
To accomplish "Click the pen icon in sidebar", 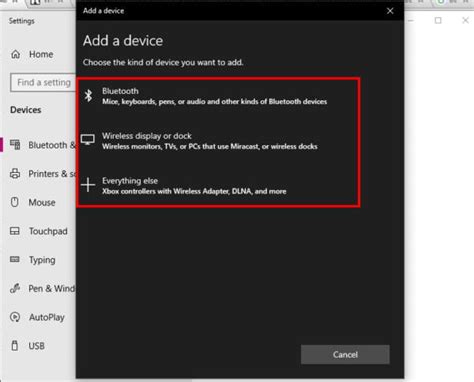I will click(x=15, y=288).
